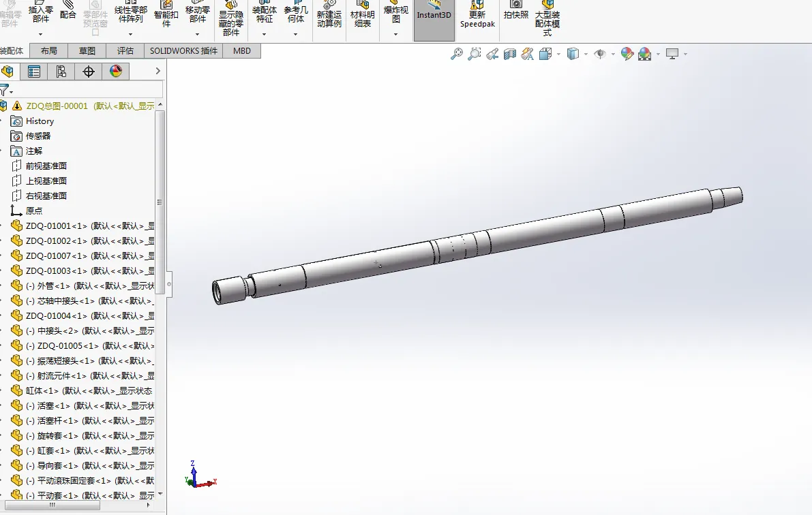Click the 参考几何体 (Reference Geometry) tool

tap(296, 12)
